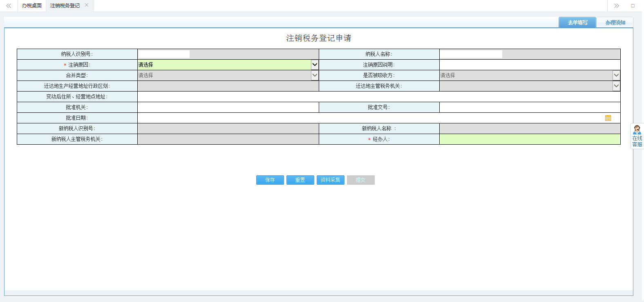Click the greyed-out 提交 button
The image size is (644, 302).
point(361,180)
